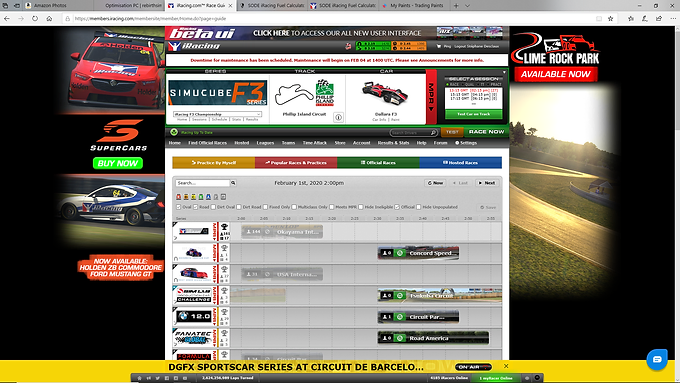Viewport: 680px width, 383px height.
Task: Click the Concord Speedway session block
Action: pyautogui.click(x=418, y=253)
